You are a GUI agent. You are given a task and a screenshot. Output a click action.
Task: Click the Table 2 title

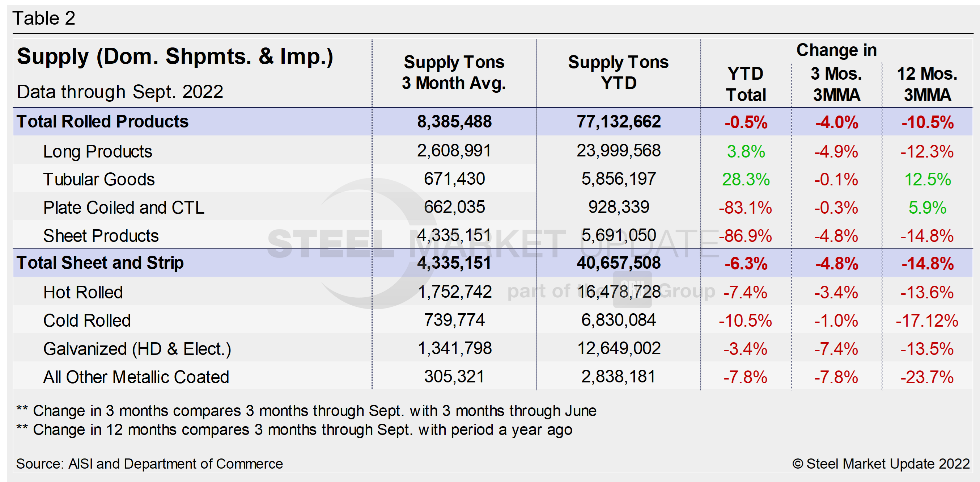(x=44, y=18)
